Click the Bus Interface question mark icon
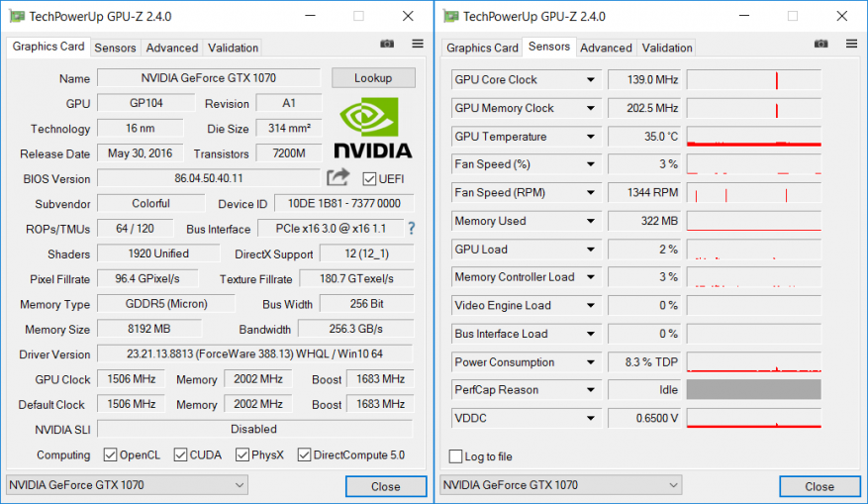Image resolution: width=868 pixels, height=504 pixels. (x=411, y=229)
